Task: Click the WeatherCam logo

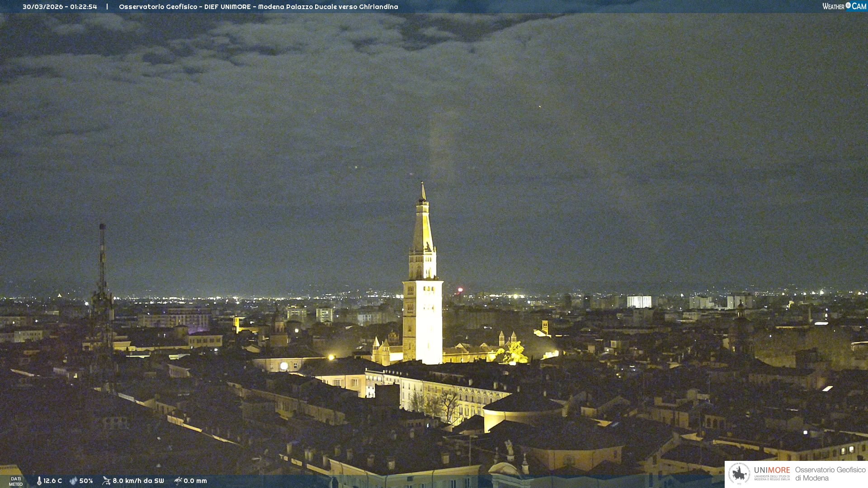Action: (x=844, y=6)
